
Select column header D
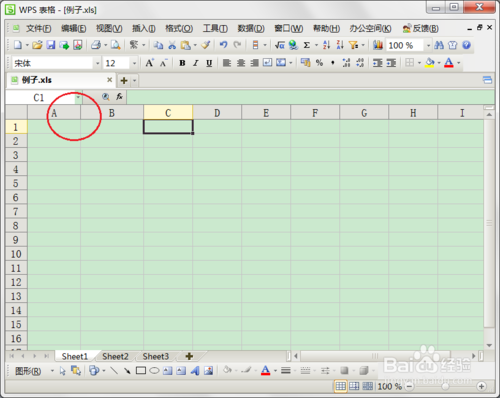[217, 113]
